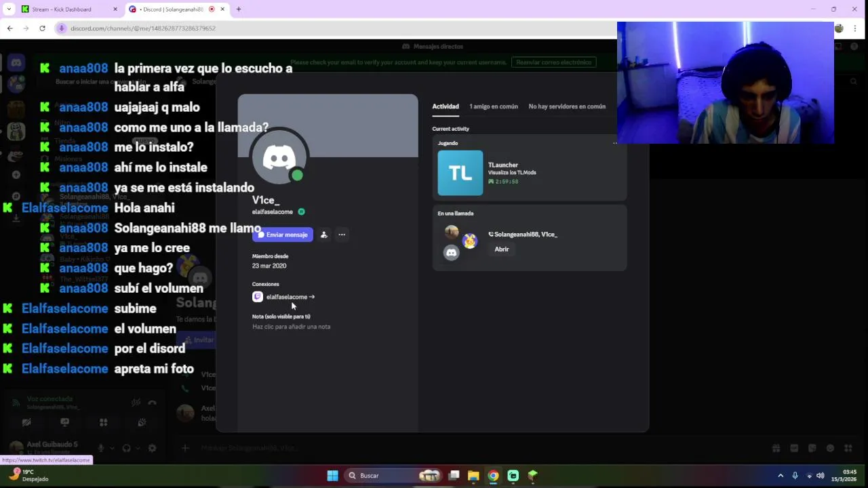The width and height of the screenshot is (868, 488).
Task: Expand the tab search dropdown
Action: pos(8,9)
